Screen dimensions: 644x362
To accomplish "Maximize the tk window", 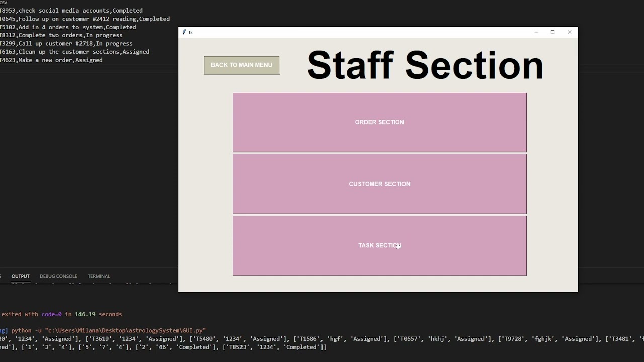I will 552,32.
